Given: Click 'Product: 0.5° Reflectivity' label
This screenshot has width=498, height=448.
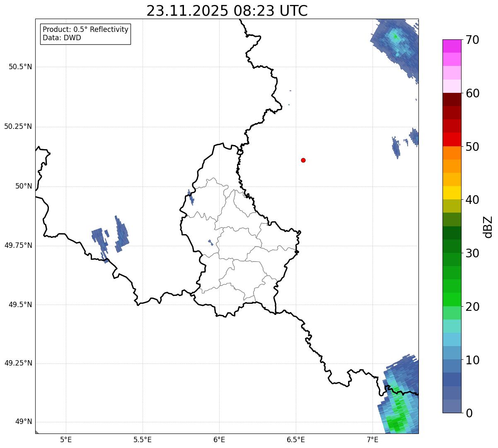Looking at the screenshot, I should click(x=85, y=30).
